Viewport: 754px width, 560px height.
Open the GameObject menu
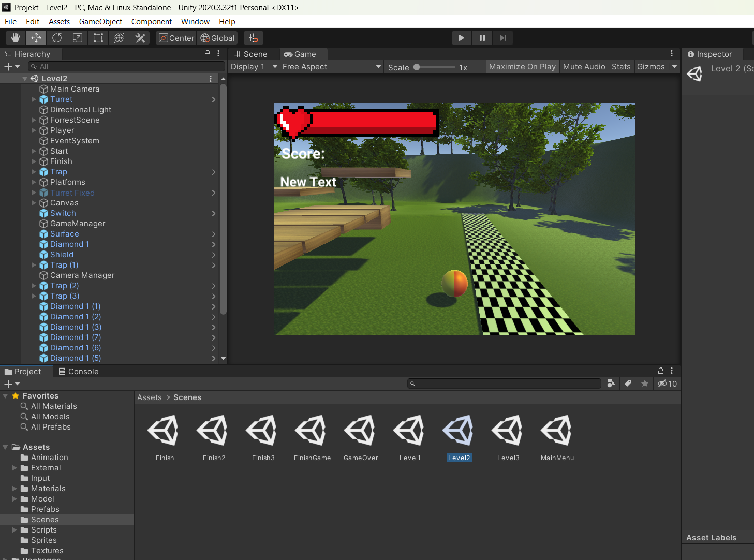coord(100,22)
